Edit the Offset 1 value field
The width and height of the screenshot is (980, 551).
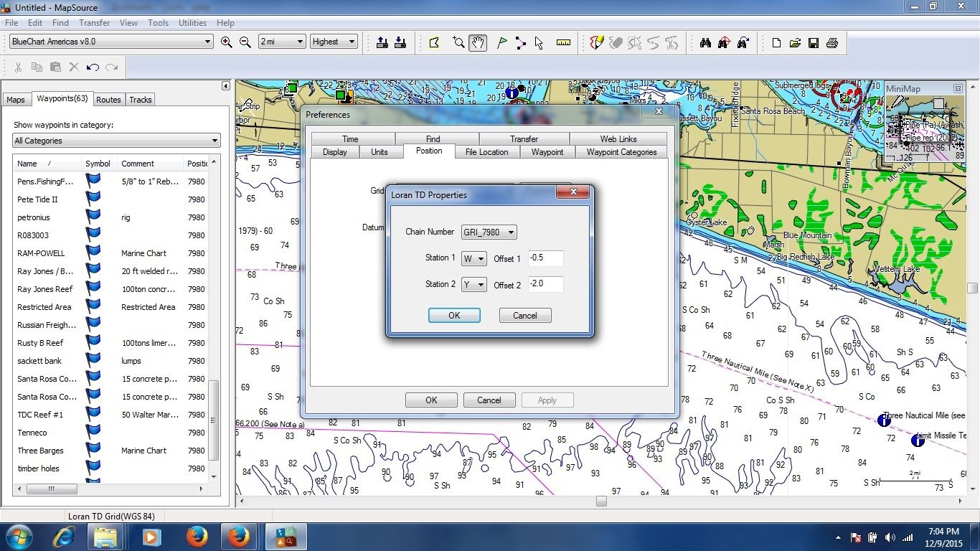tap(545, 258)
